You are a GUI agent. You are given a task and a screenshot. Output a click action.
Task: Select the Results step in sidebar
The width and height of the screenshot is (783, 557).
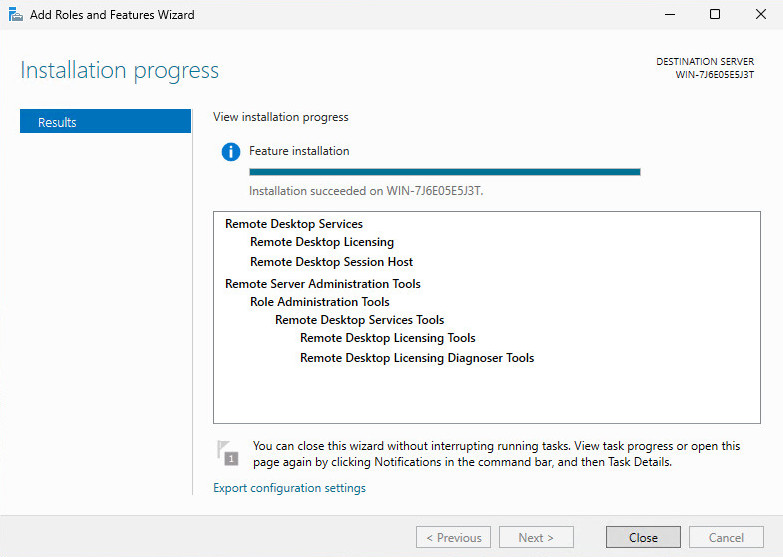[x=105, y=121]
